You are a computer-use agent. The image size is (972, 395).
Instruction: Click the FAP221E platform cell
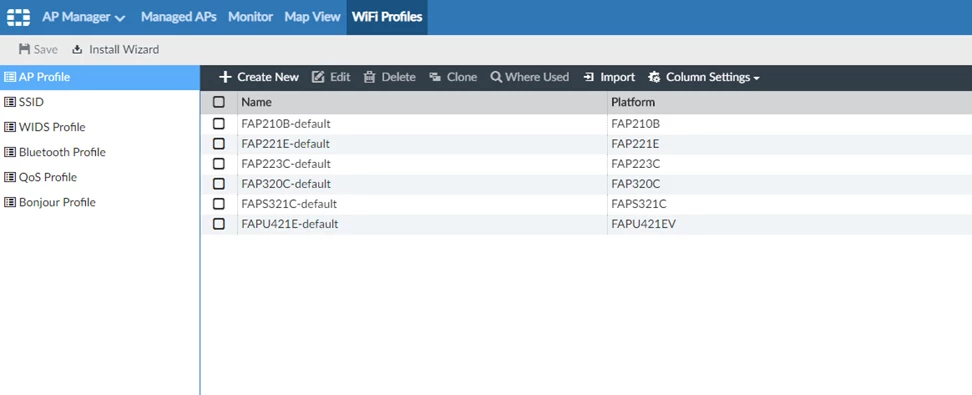point(635,144)
